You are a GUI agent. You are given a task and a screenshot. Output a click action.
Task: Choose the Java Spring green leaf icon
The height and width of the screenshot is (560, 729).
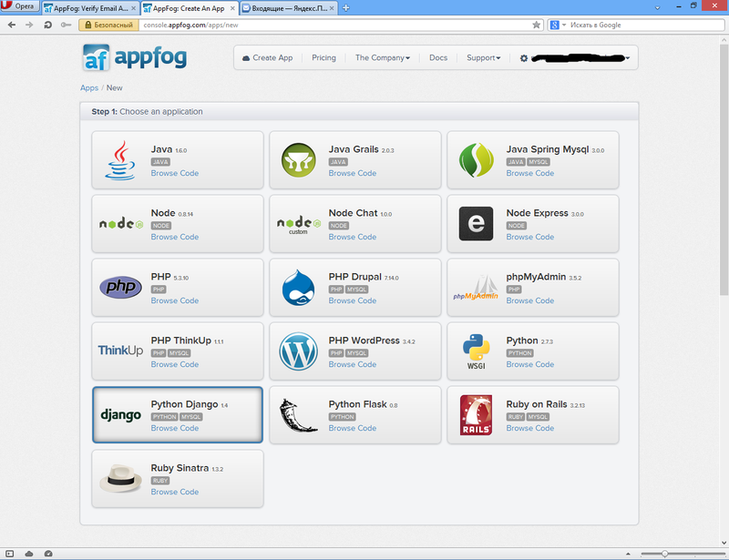click(x=476, y=160)
